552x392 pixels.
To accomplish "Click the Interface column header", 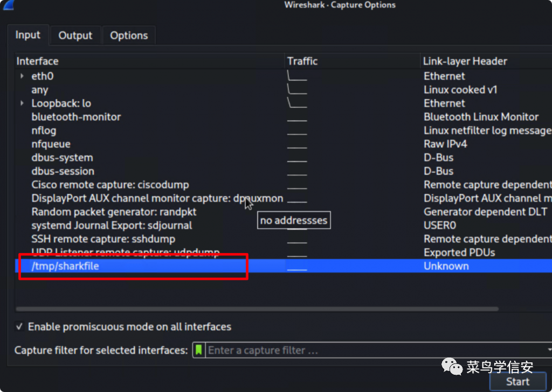I will [150, 61].
